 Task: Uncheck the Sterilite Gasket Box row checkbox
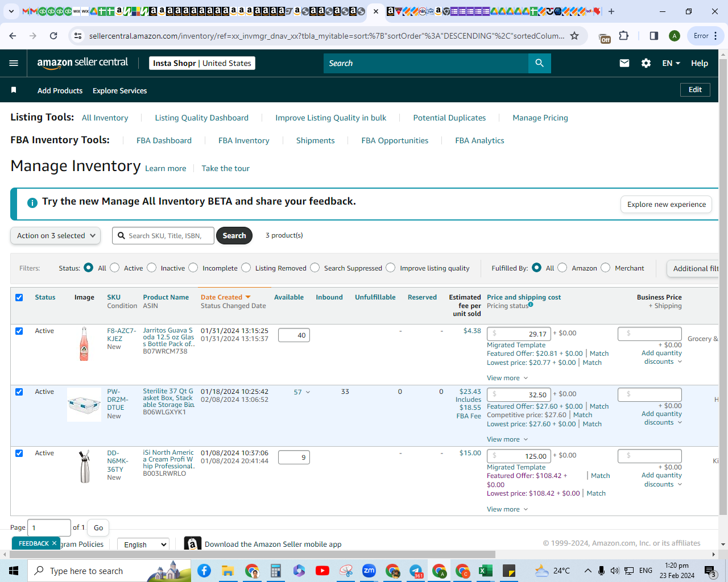click(19, 392)
